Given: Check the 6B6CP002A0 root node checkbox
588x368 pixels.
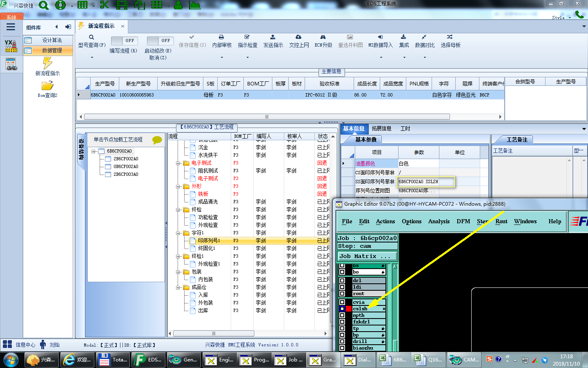Looking at the screenshot, I should click(102, 151).
